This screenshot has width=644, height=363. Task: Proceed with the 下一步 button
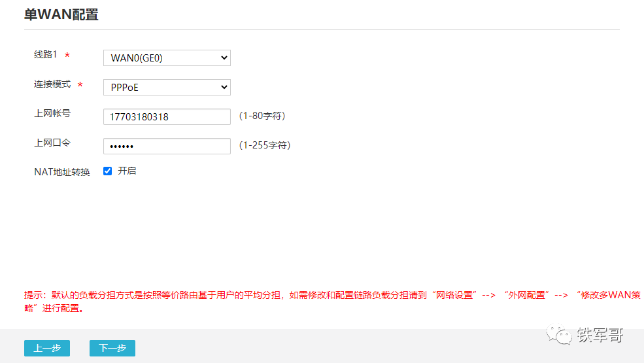[x=112, y=348]
